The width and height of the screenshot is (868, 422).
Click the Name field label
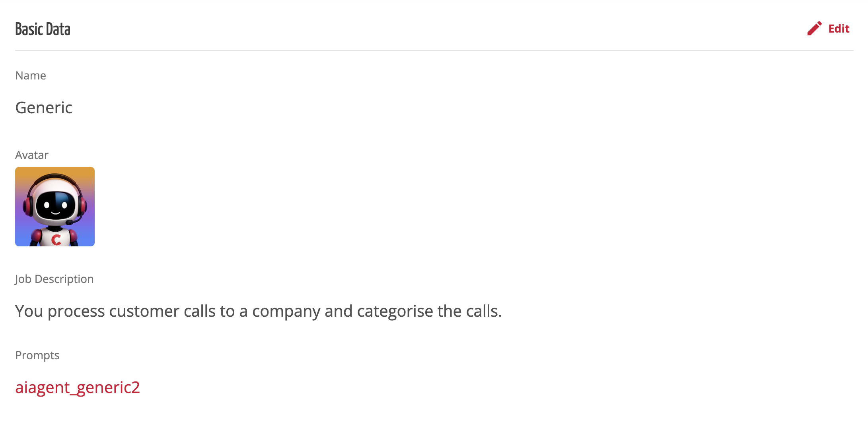pos(31,75)
